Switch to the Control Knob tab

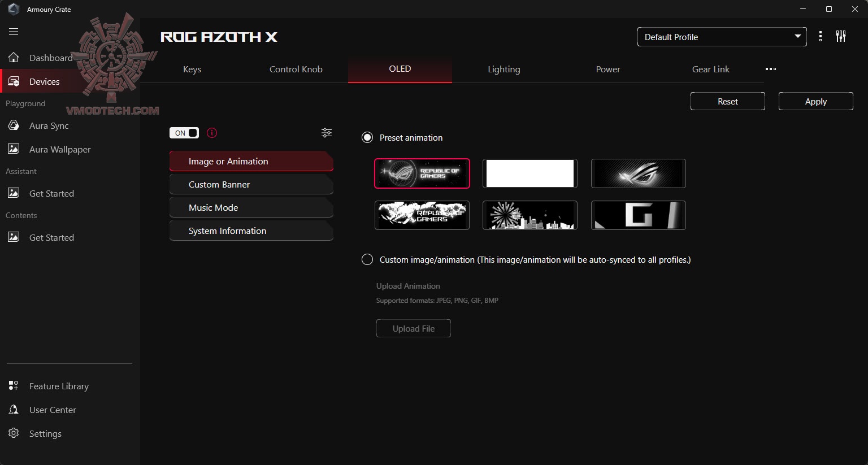tap(296, 69)
